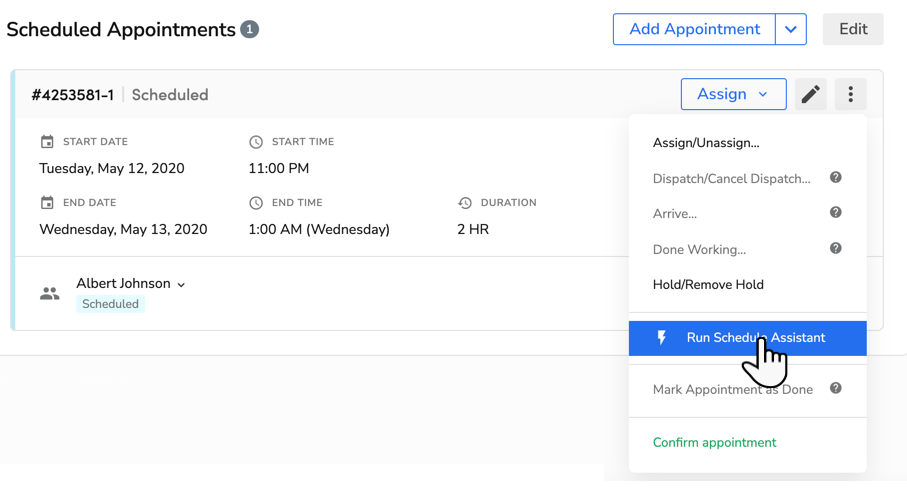The image size is (907, 498).
Task: Click the 2 HR duration value
Action: (x=473, y=229)
